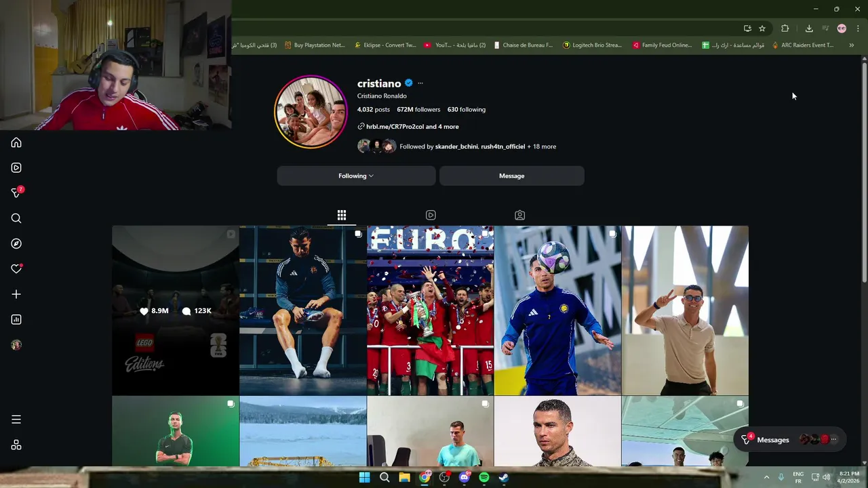Open beige polo peace-sign post
868x488 pixels.
coord(685,310)
